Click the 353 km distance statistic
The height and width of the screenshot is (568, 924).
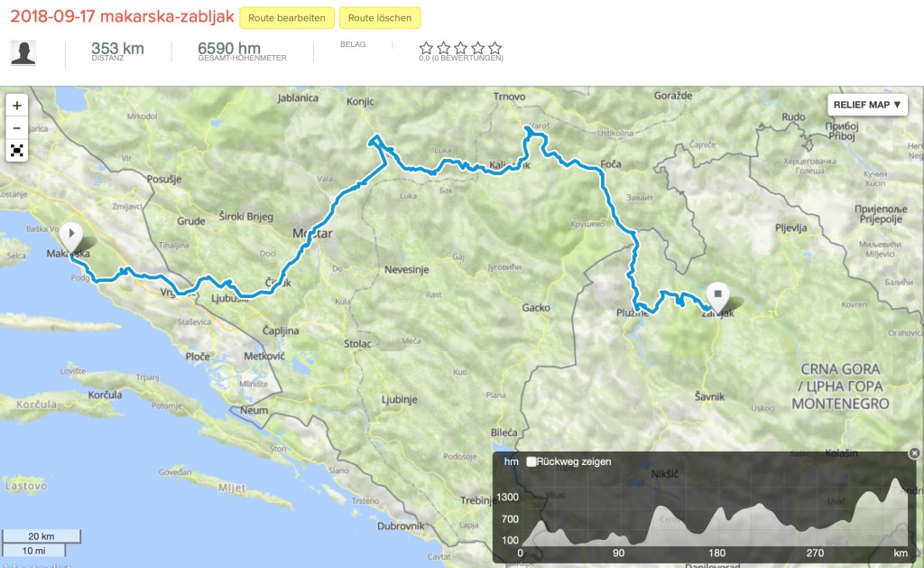[117, 49]
